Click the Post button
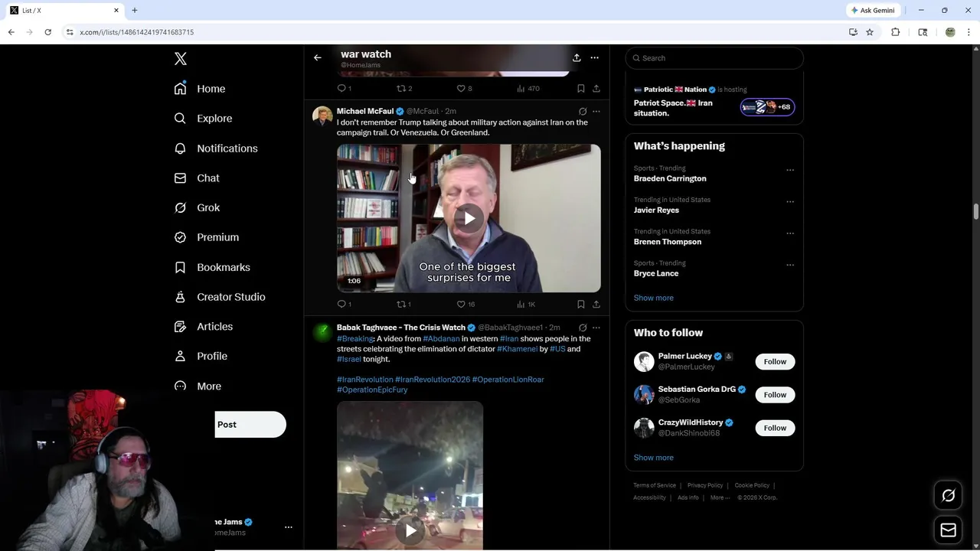Image resolution: width=980 pixels, height=551 pixels. [250, 425]
